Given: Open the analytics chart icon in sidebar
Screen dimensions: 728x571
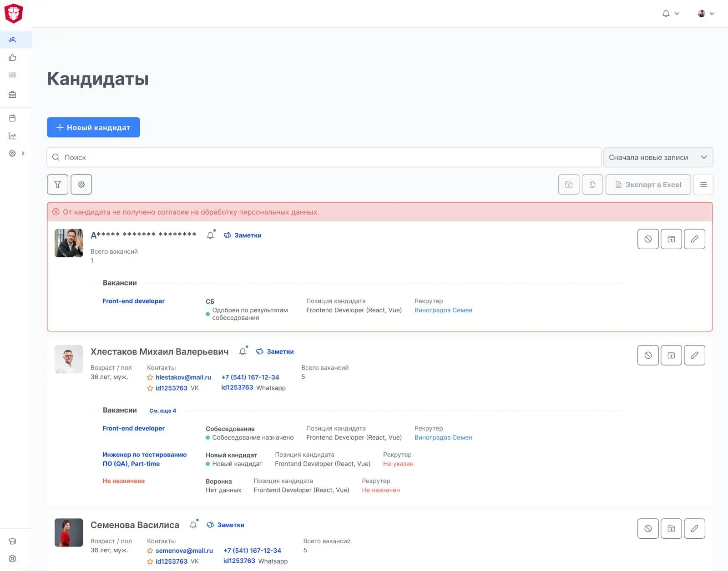Looking at the screenshot, I should coord(12,136).
